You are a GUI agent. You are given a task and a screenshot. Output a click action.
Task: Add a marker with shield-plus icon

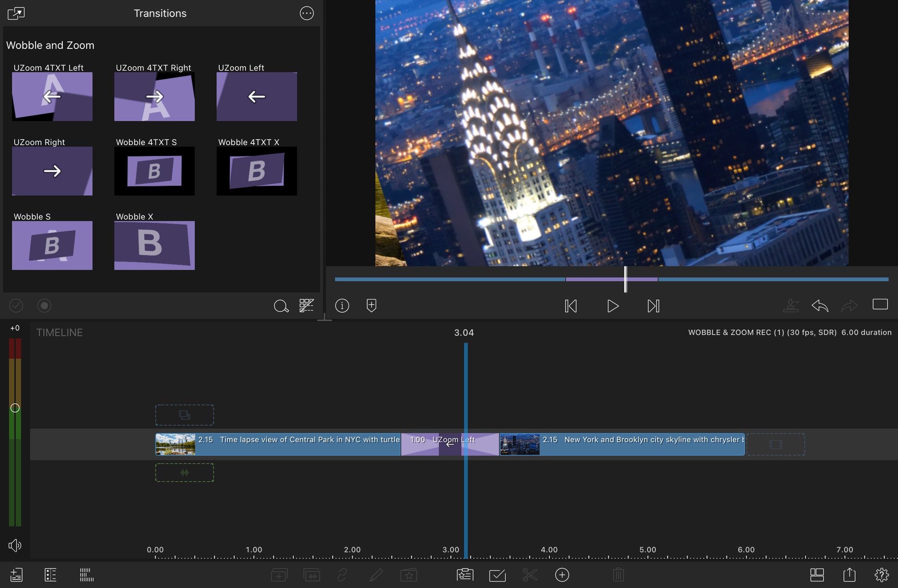371,305
